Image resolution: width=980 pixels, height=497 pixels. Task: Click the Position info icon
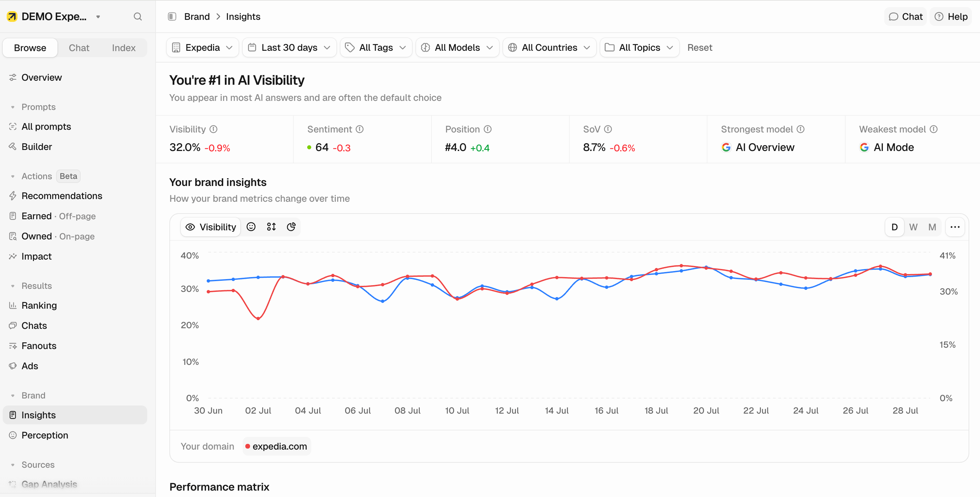488,129
